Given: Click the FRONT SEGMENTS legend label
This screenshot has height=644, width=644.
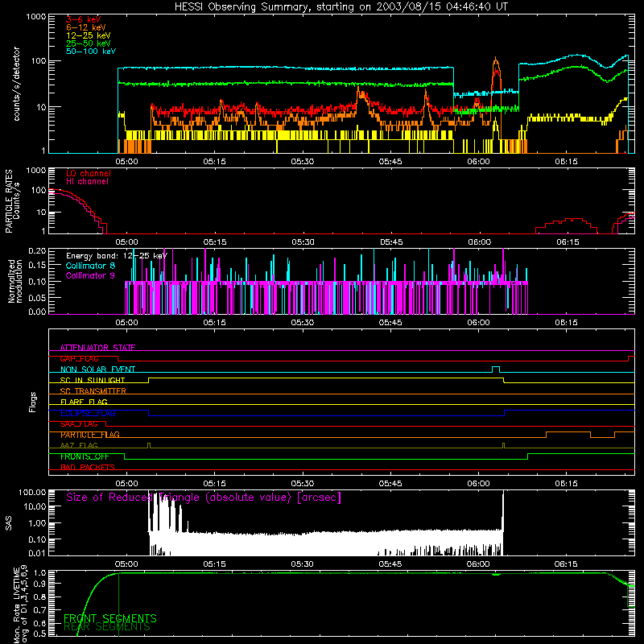Looking at the screenshot, I should tap(110, 618).
